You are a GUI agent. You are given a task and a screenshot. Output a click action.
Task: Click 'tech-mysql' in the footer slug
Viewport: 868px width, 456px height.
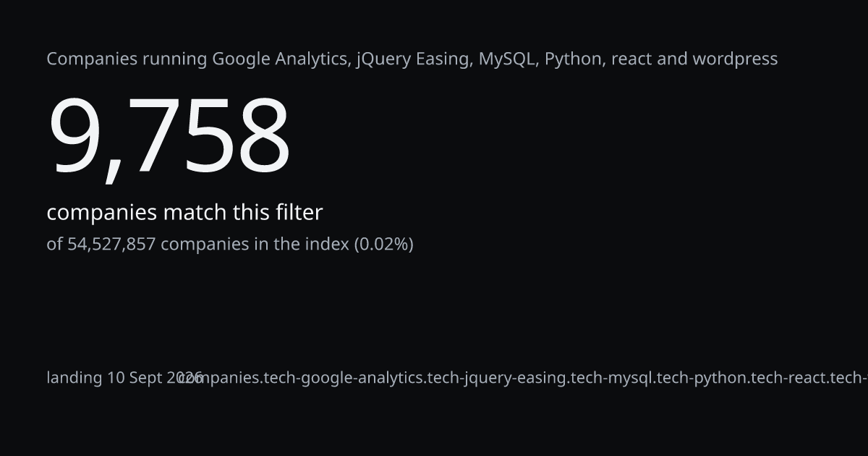pos(612,378)
